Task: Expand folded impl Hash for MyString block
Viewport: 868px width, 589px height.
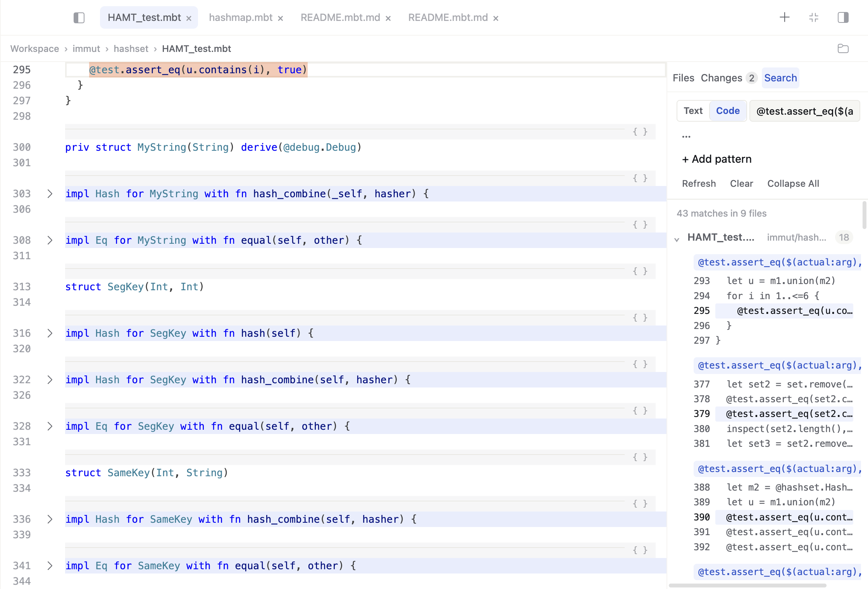Action: click(50, 194)
